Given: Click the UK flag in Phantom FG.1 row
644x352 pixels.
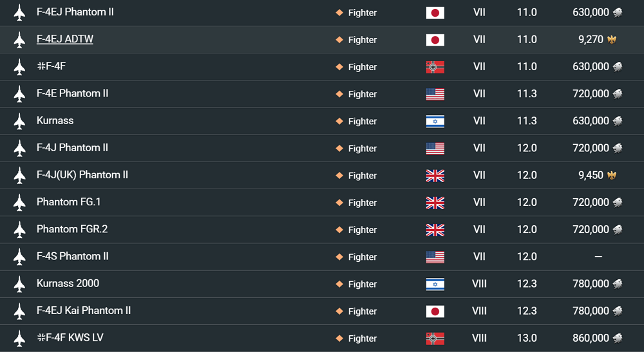Looking at the screenshot, I should pos(435,203).
